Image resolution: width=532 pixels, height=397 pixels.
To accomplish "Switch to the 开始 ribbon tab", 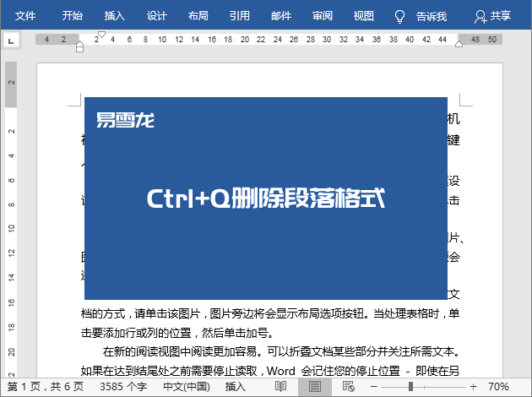I will (73, 15).
